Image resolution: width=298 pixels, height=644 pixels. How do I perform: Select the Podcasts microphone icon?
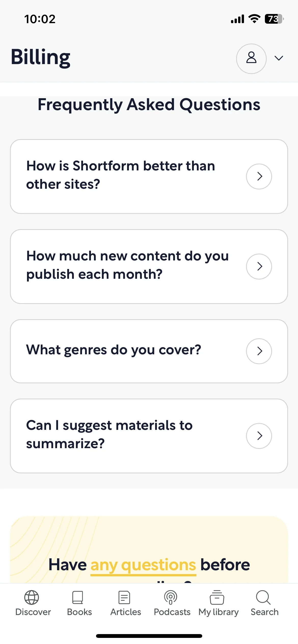click(171, 597)
